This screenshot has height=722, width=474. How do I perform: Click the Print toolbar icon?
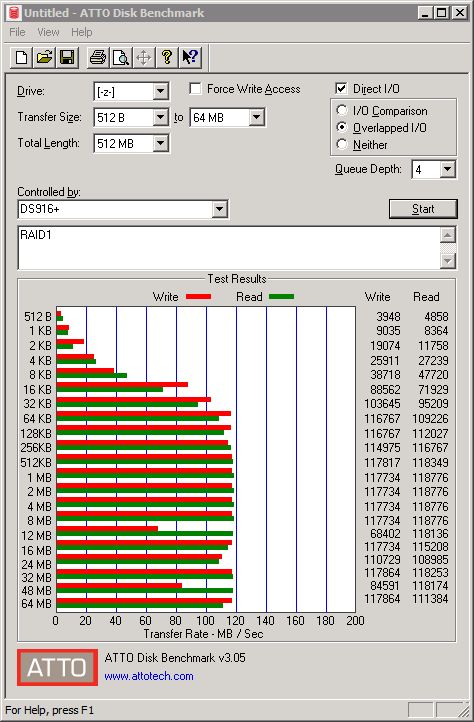tap(98, 58)
